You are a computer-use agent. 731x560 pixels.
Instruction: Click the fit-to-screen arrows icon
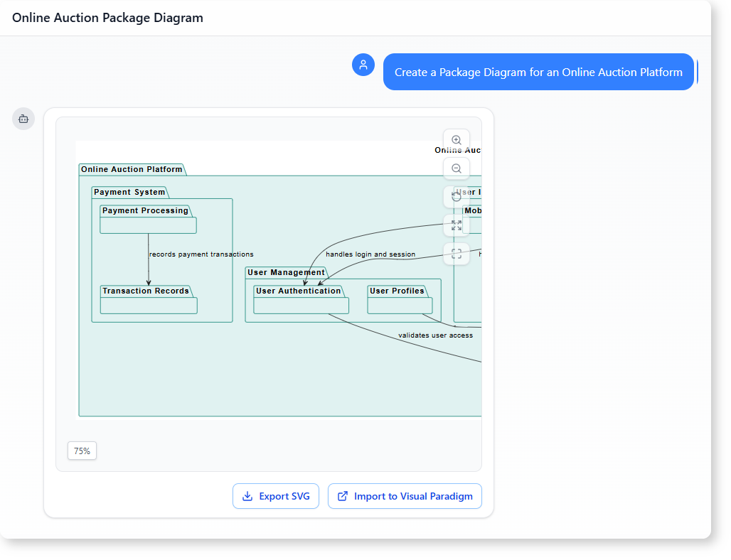(457, 225)
